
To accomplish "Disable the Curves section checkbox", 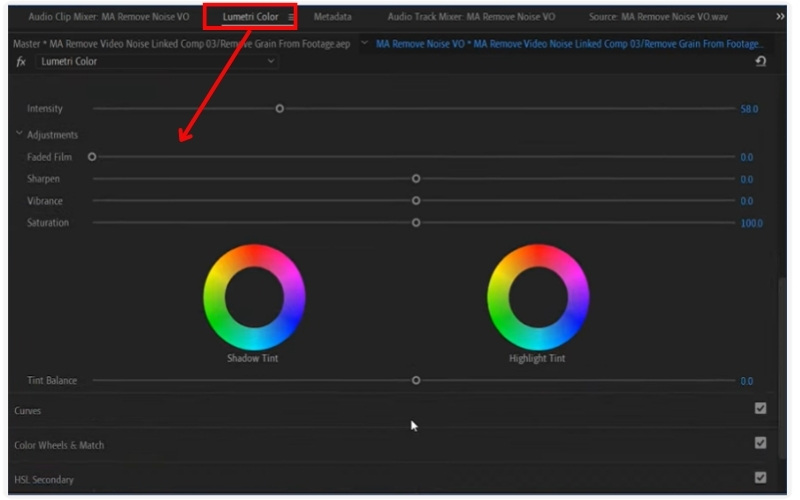I will [761, 409].
